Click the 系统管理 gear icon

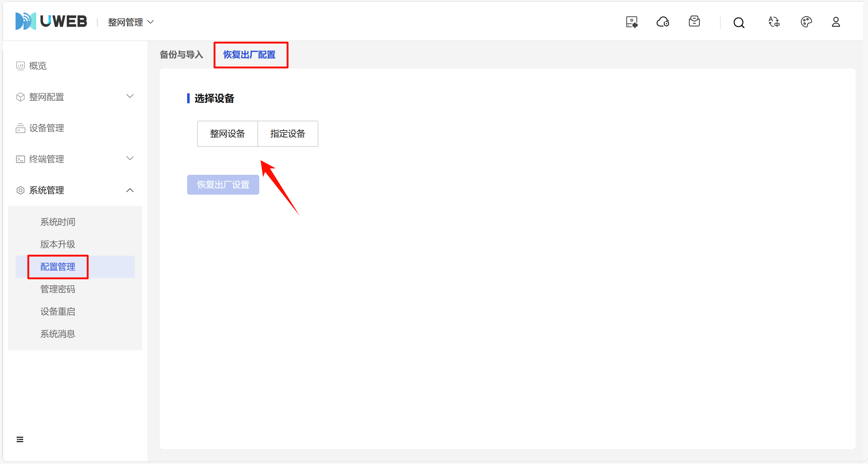point(21,190)
